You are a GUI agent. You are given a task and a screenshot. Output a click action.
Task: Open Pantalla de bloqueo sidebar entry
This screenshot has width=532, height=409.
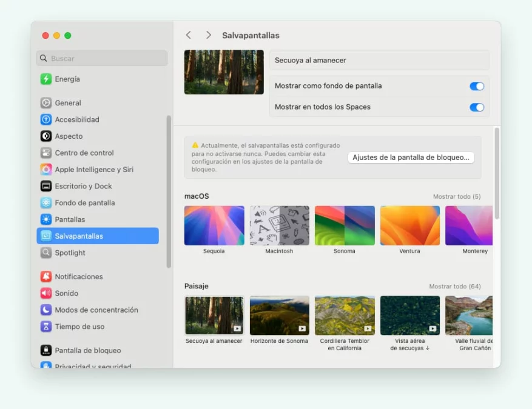[x=88, y=350]
